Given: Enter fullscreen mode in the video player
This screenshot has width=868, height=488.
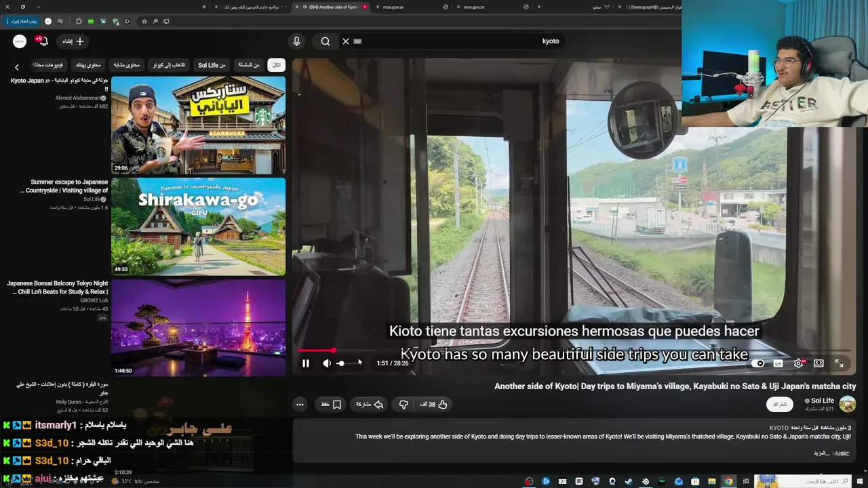Looking at the screenshot, I should [x=839, y=363].
